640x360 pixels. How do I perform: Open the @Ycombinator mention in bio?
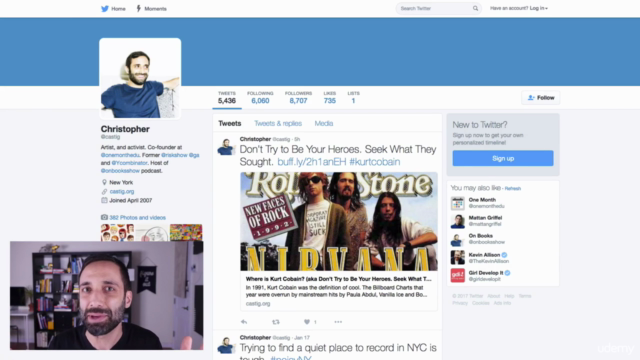point(129,163)
